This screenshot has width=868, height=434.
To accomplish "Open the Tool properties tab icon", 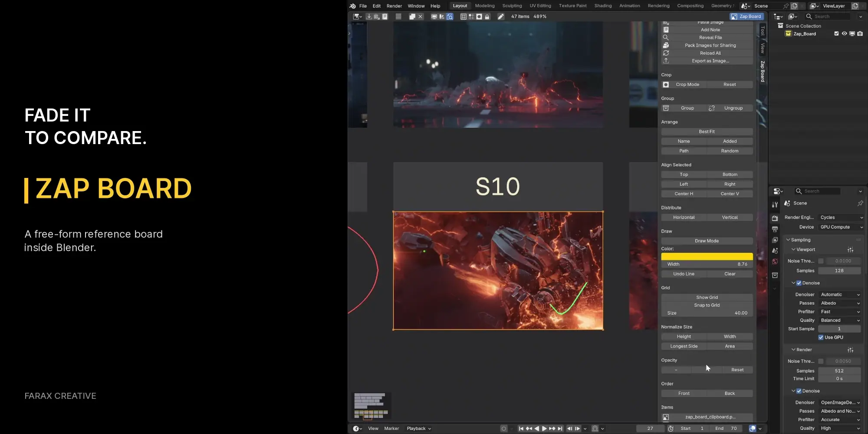I will (x=775, y=204).
